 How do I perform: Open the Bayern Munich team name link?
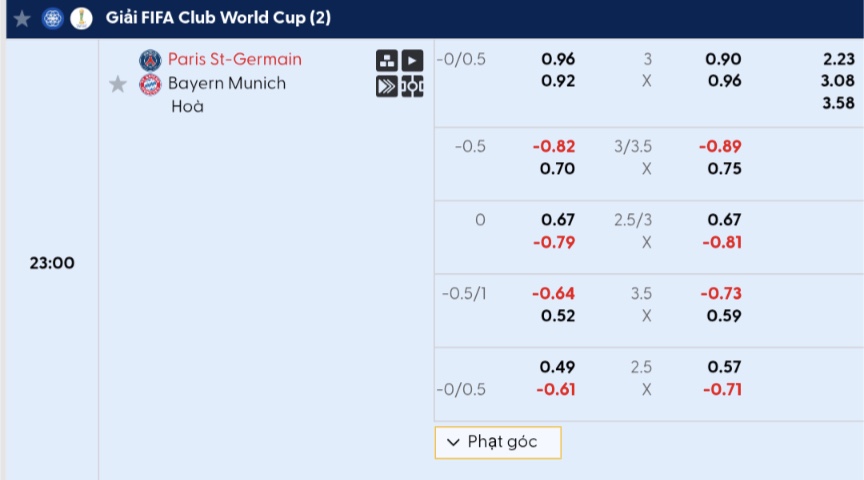(x=227, y=83)
